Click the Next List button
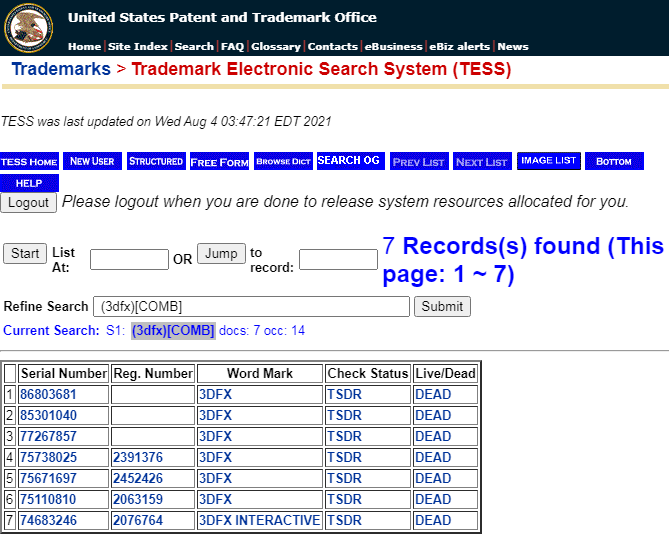Viewport: 669px width, 534px height. point(482,161)
